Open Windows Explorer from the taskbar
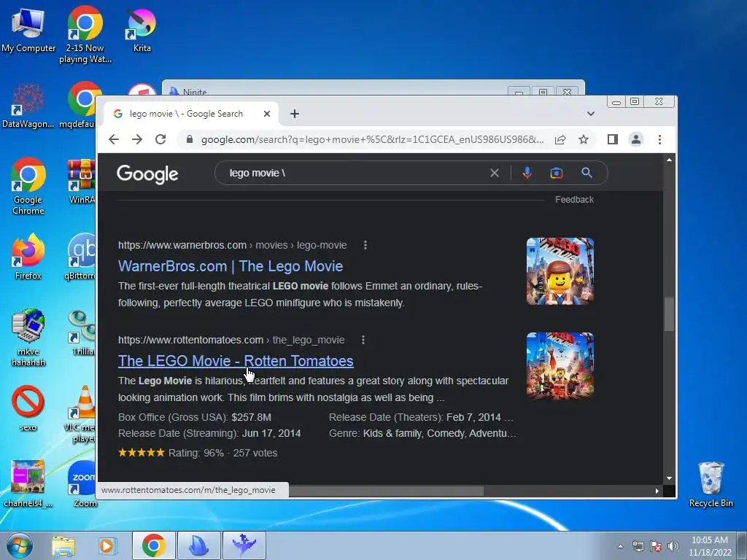Screen dimensions: 747x560 point(63,545)
